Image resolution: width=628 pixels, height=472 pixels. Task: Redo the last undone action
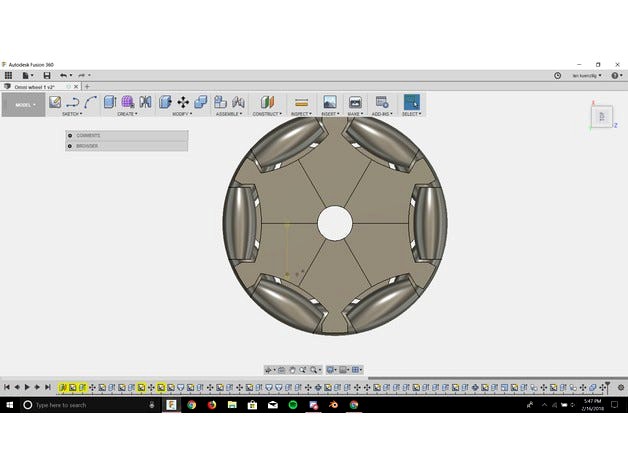point(81,75)
